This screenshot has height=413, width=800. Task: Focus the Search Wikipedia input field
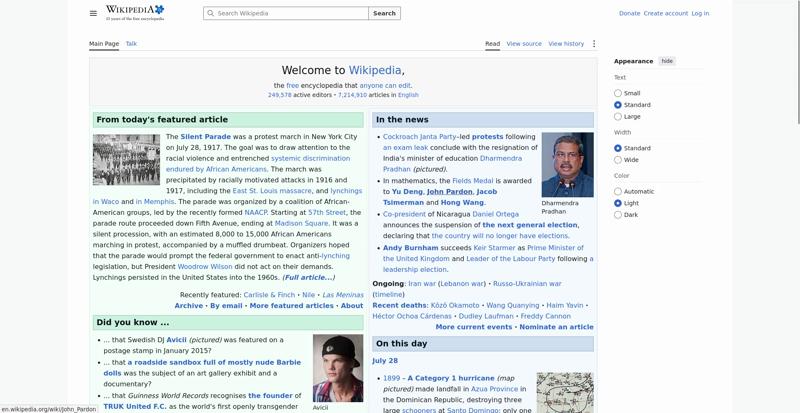click(286, 13)
